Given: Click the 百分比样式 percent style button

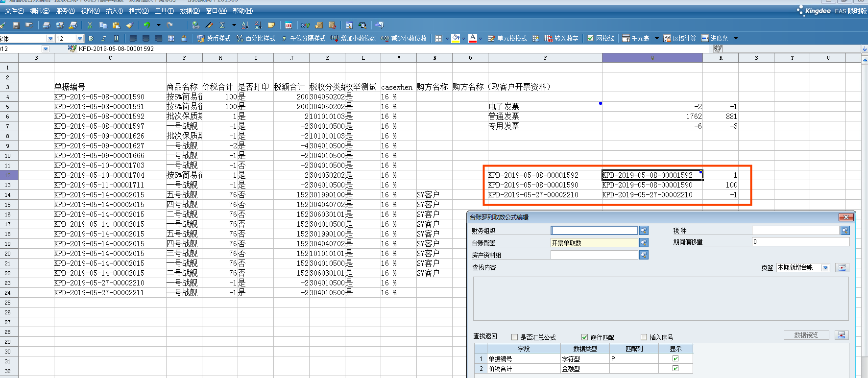Looking at the screenshot, I should (256, 38).
